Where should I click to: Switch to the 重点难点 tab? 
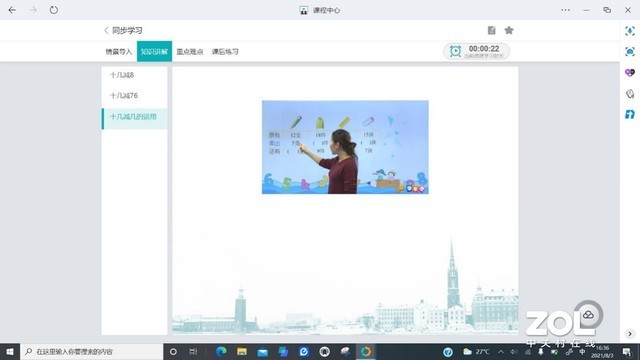[x=190, y=51]
